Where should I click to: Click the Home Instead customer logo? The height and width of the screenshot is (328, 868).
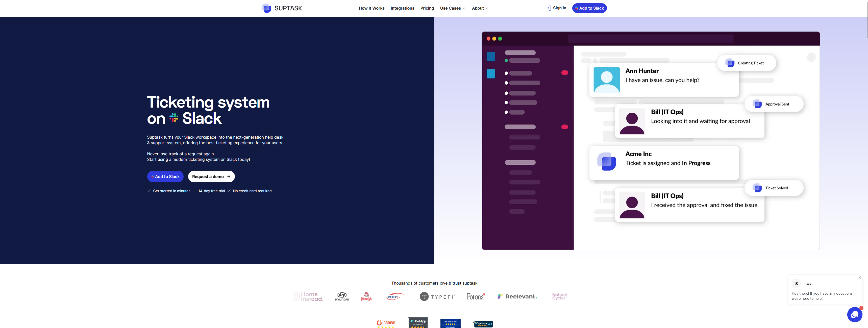tap(308, 296)
